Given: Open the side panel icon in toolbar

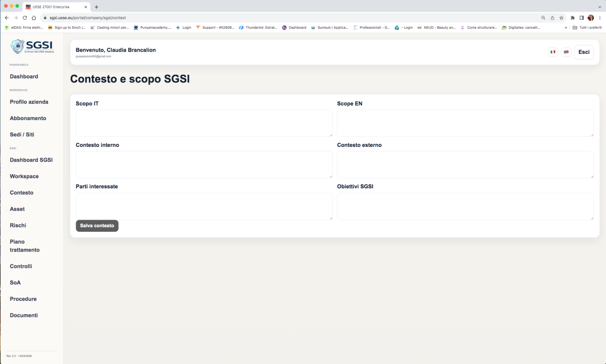Looking at the screenshot, I should 582,17.
